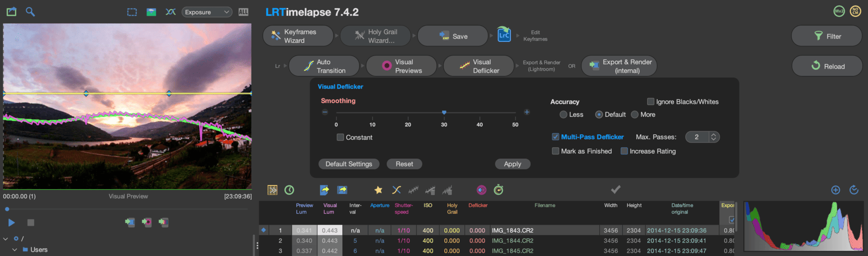Click the ALL curves button

click(244, 12)
